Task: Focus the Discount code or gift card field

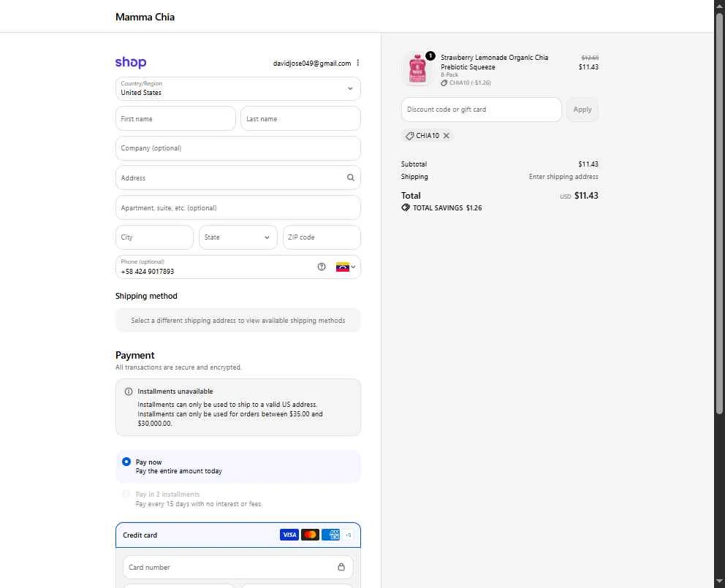Action: tap(482, 110)
